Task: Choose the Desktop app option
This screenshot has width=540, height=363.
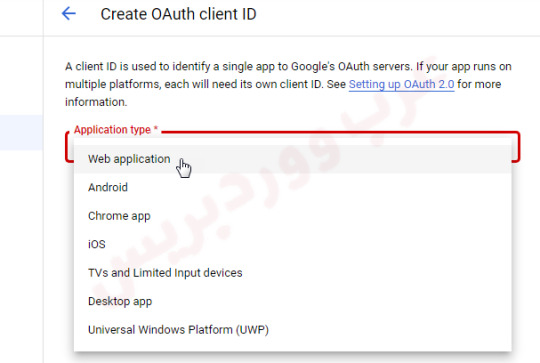Action: pos(292,301)
